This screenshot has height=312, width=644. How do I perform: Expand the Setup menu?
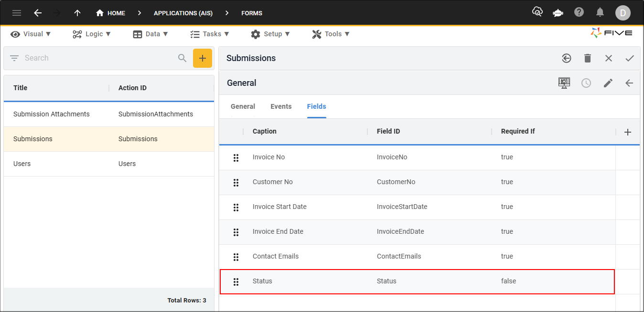[270, 34]
